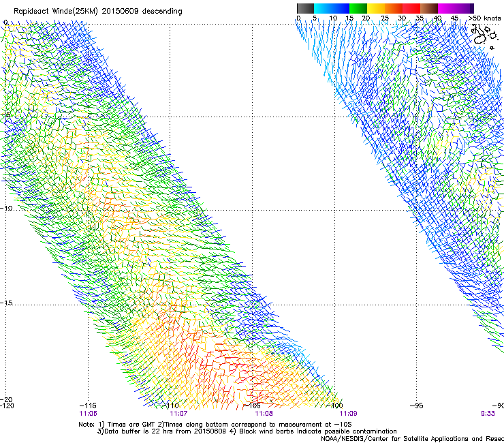The image size is (504, 443).
Task: Click the red 30-35 knots legend swatch
Action: [x=411, y=8]
